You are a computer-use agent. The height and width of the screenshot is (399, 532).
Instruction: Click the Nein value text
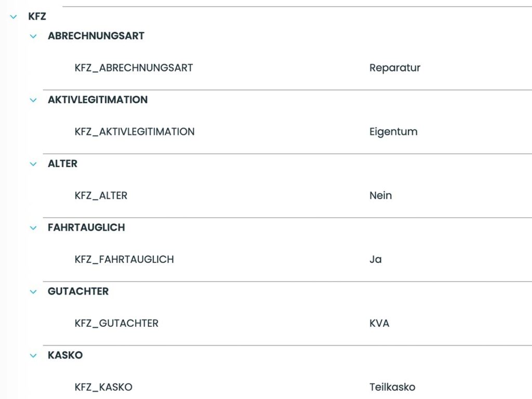[381, 195]
